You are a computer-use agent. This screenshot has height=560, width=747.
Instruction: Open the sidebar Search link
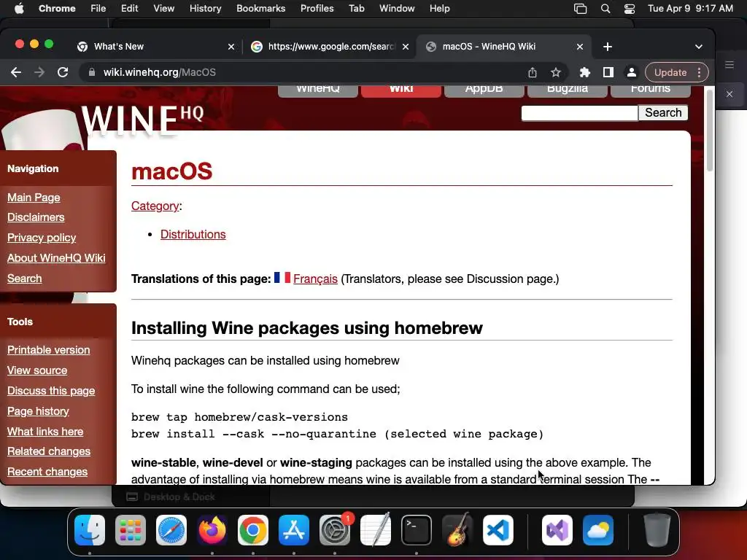[x=24, y=279]
